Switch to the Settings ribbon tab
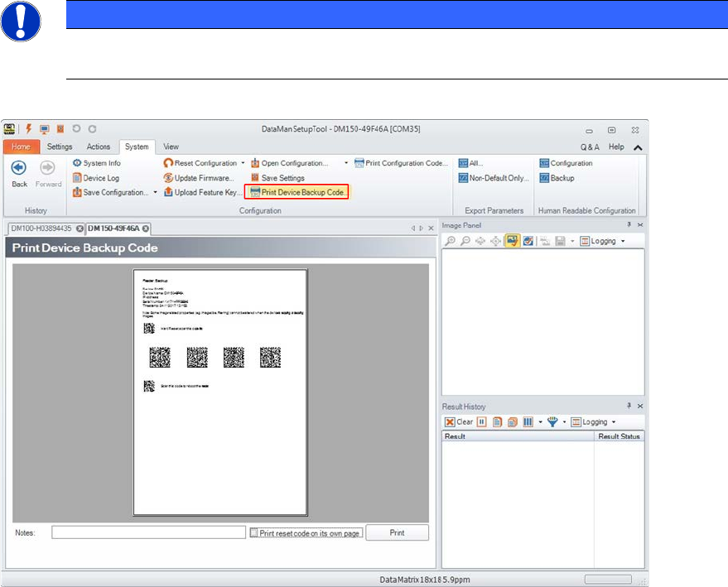The height and width of the screenshot is (587, 728). [x=59, y=147]
